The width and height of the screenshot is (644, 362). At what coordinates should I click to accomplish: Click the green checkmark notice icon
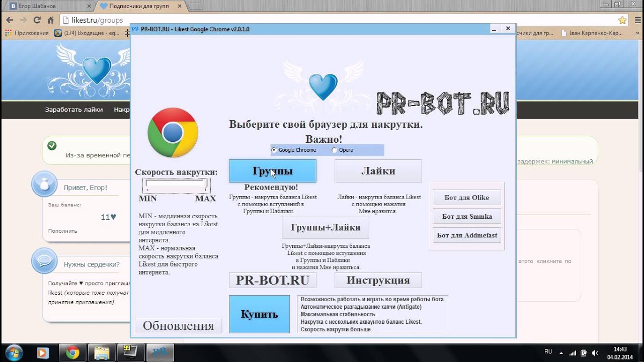tap(52, 145)
